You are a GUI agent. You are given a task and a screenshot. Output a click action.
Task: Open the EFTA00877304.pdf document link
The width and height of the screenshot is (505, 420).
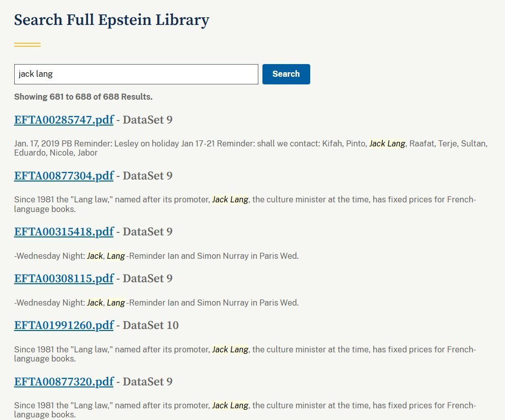[64, 176]
